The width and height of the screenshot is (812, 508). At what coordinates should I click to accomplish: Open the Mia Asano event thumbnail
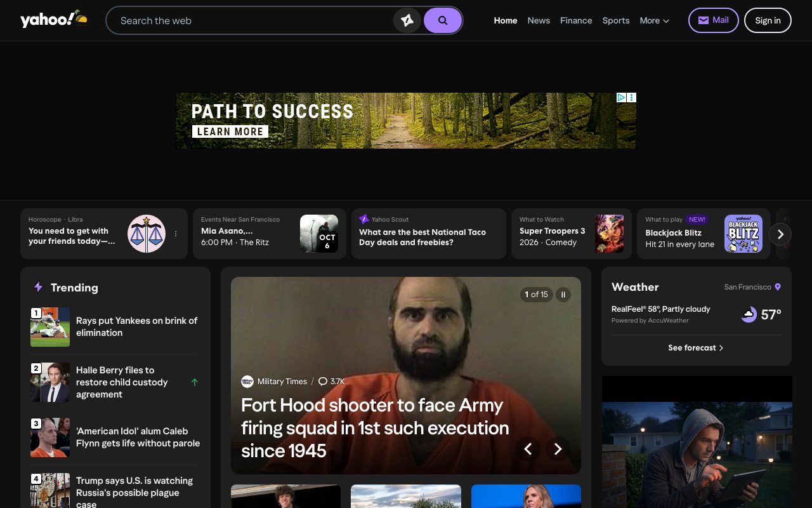tap(319, 234)
